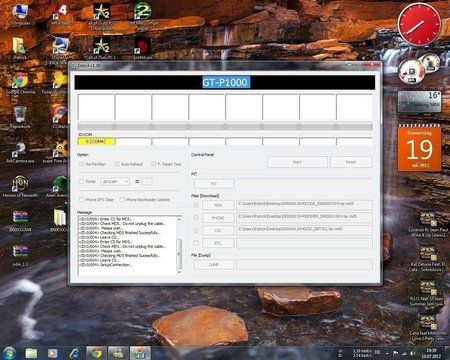Open the Windows Start menu orb
Image resolution: width=450 pixels, height=360 pixels.
pos(10,353)
